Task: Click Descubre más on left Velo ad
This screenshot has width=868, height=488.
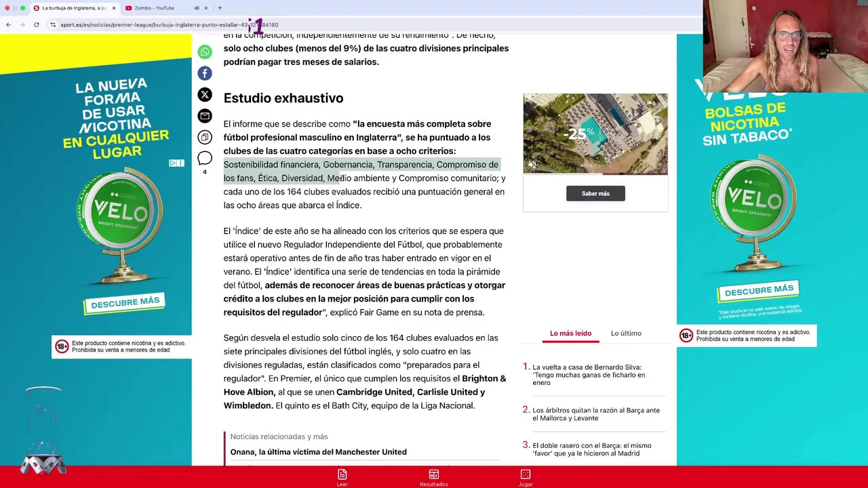Action: 125,302
